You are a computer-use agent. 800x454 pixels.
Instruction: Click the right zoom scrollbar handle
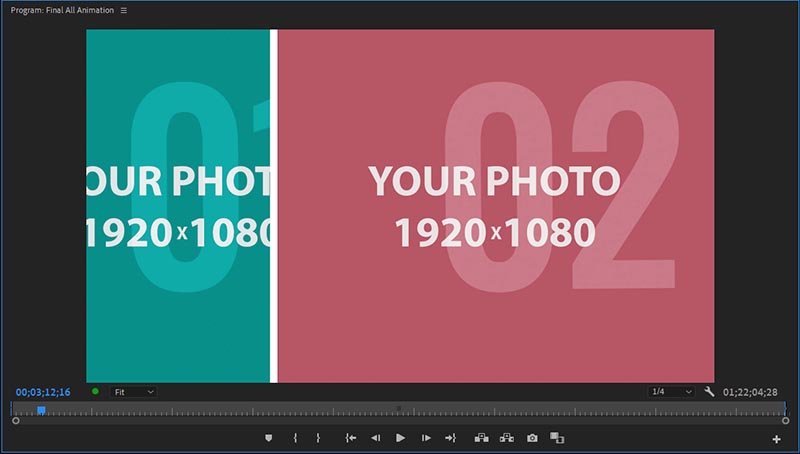(785, 421)
